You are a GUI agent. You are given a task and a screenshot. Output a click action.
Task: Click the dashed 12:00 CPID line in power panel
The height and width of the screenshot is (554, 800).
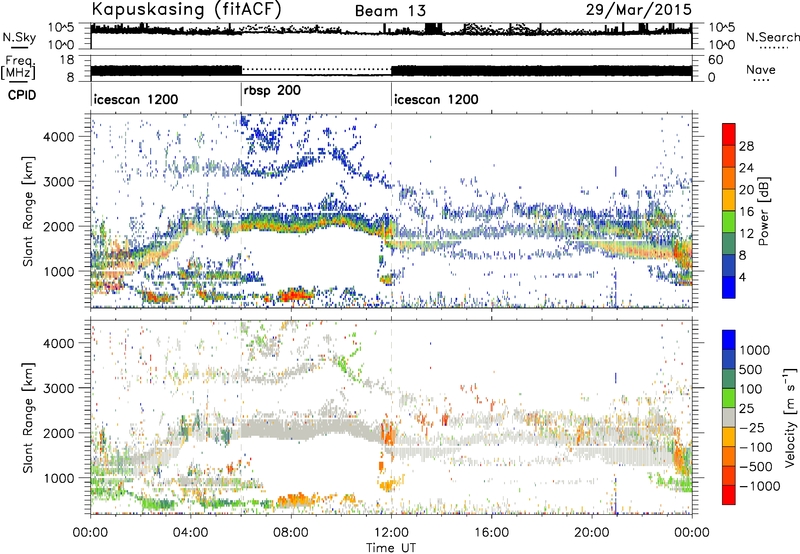(x=391, y=210)
